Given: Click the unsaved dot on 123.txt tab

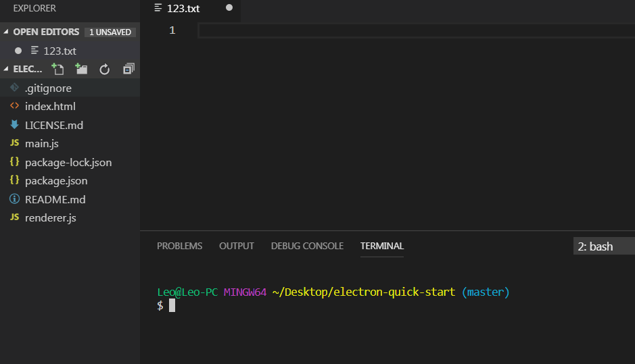Looking at the screenshot, I should point(229,7).
